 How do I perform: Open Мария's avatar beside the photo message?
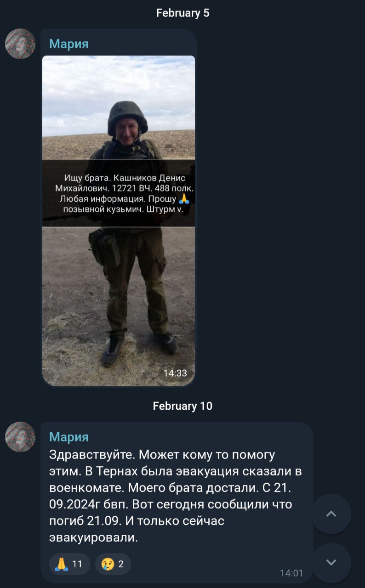[20, 44]
